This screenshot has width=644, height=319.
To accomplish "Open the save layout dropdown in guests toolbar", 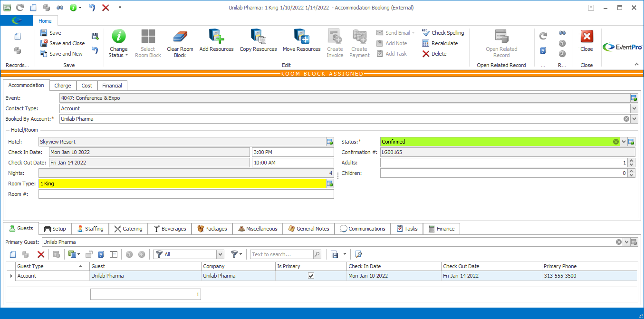I will 345,254.
